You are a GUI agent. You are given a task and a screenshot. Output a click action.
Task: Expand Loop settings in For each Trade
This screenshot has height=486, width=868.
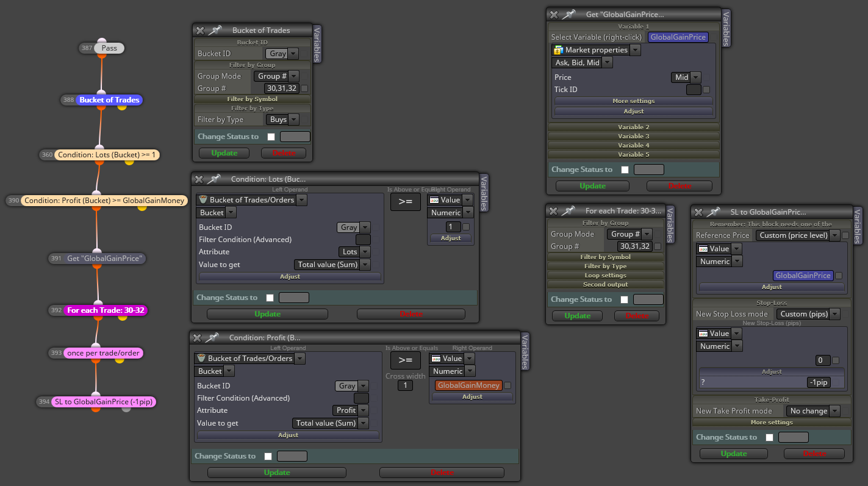(x=605, y=276)
